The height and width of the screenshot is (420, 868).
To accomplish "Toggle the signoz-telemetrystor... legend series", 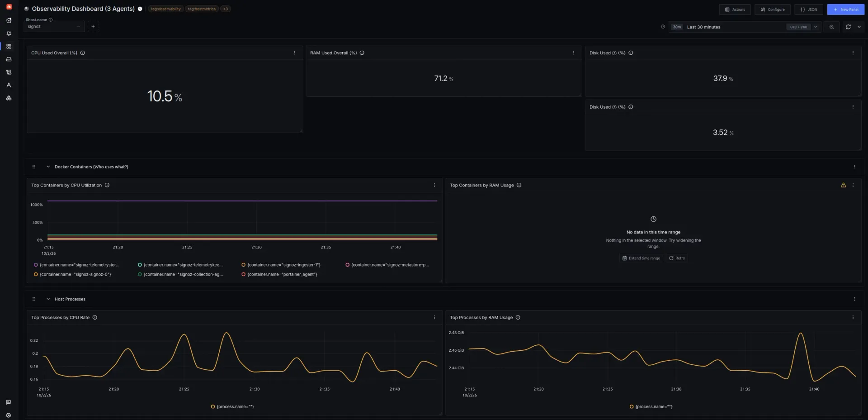I will pyautogui.click(x=77, y=265).
